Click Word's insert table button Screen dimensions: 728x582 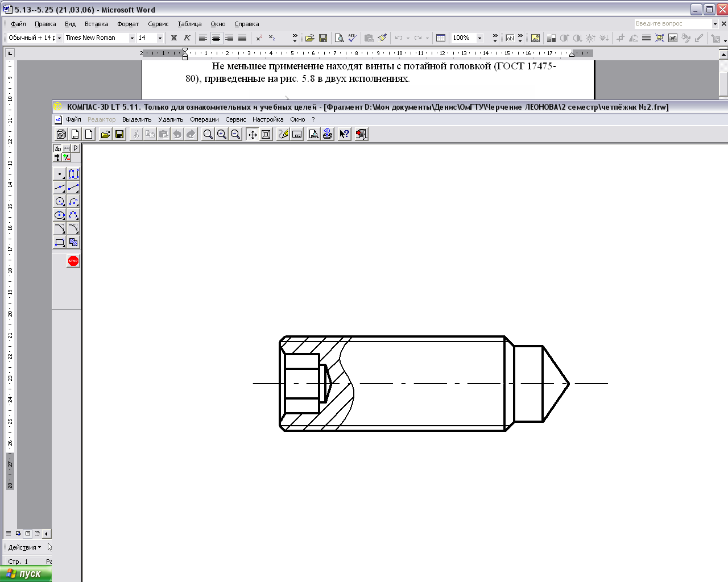tap(440, 38)
